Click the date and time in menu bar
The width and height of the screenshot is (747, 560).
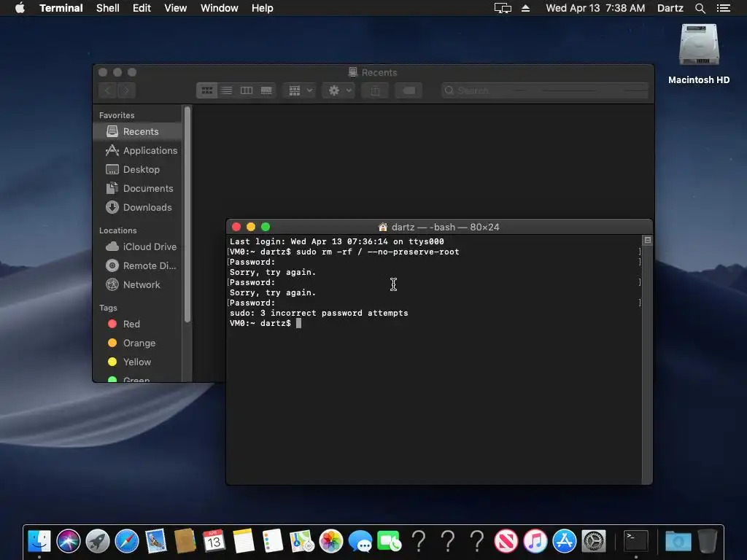595,8
